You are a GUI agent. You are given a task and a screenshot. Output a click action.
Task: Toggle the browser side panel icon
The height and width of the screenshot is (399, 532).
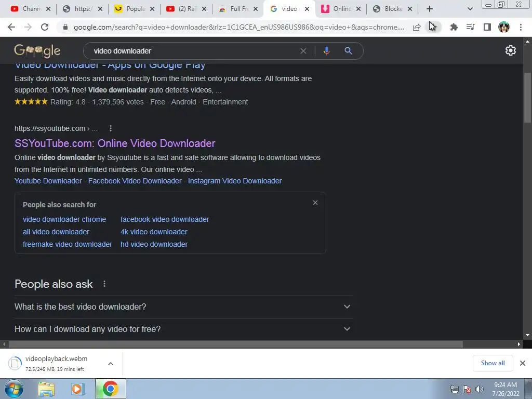(487, 27)
